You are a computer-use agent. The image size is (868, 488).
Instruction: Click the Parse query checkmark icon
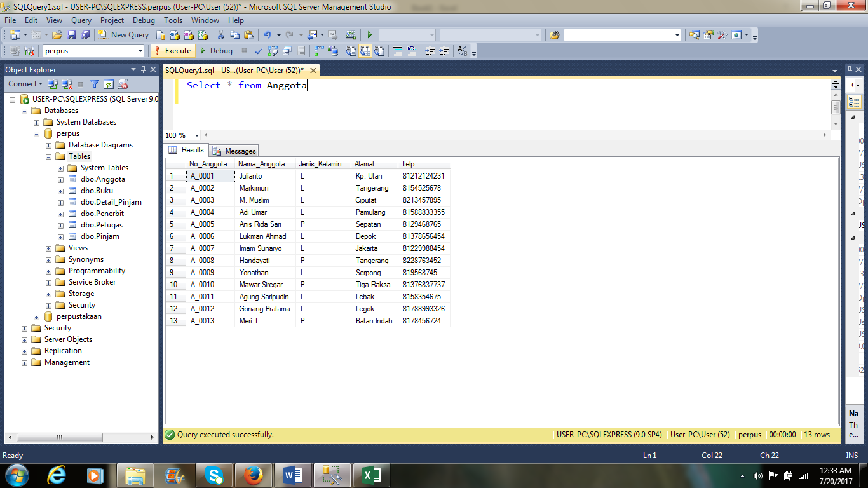pos(258,50)
